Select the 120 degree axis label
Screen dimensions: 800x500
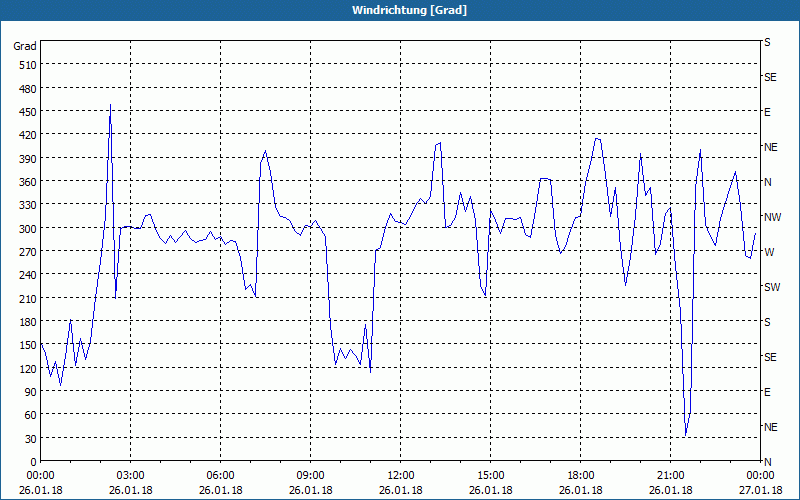point(28,369)
